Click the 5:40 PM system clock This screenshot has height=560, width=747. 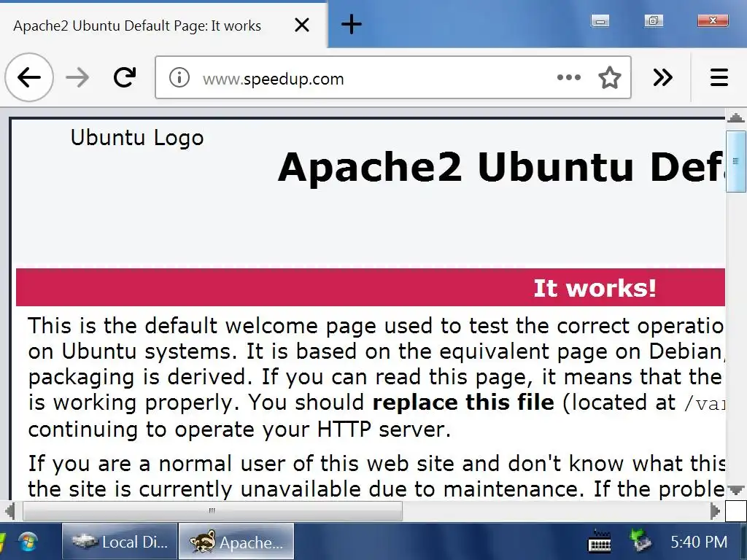click(699, 542)
